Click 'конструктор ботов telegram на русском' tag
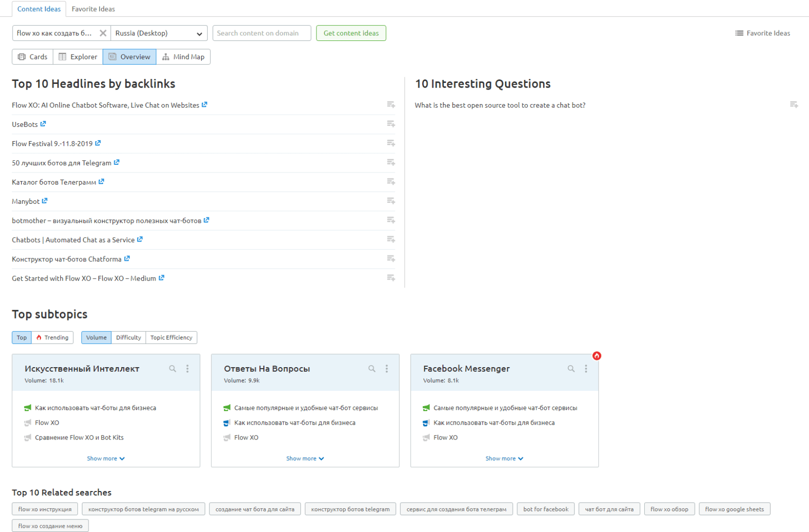 click(144, 509)
